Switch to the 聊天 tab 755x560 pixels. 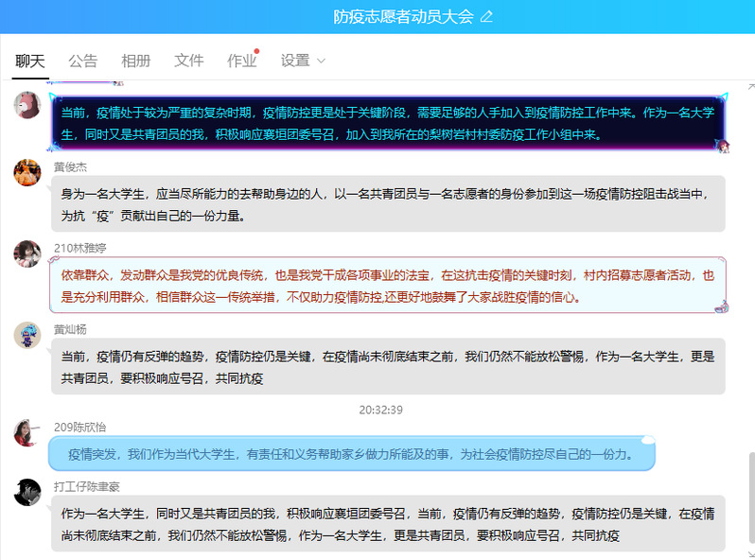[30, 61]
